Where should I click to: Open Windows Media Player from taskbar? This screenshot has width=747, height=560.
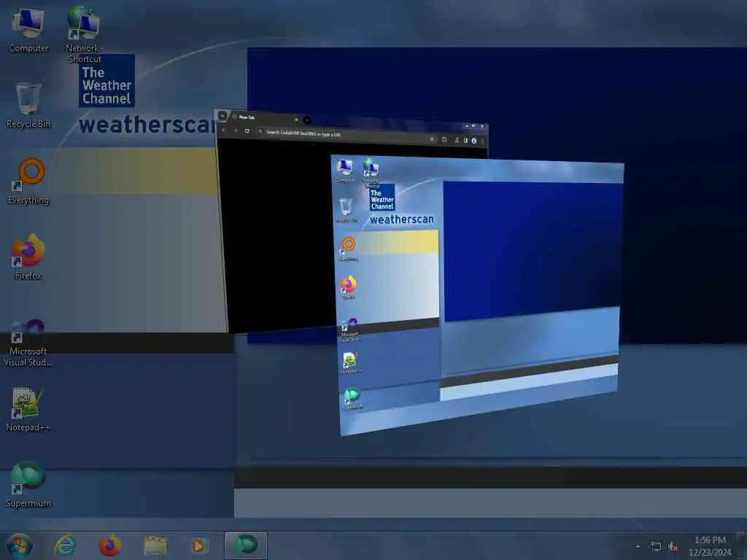[x=198, y=545]
